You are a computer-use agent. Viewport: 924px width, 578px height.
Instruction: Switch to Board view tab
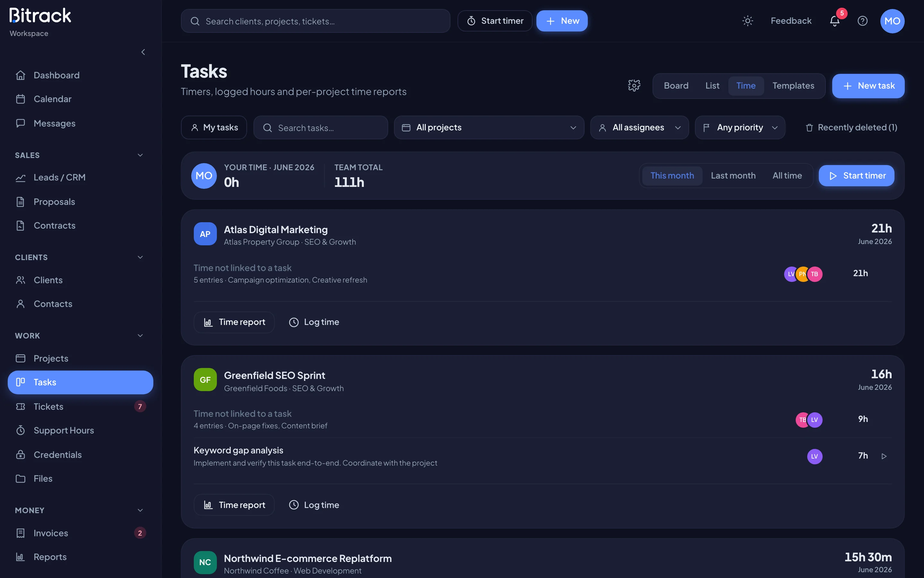(676, 86)
